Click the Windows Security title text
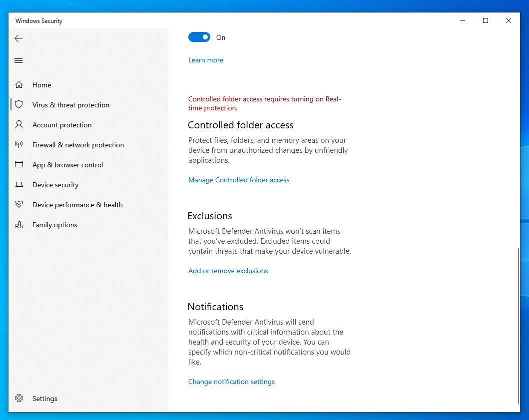The width and height of the screenshot is (529, 420). tap(39, 21)
